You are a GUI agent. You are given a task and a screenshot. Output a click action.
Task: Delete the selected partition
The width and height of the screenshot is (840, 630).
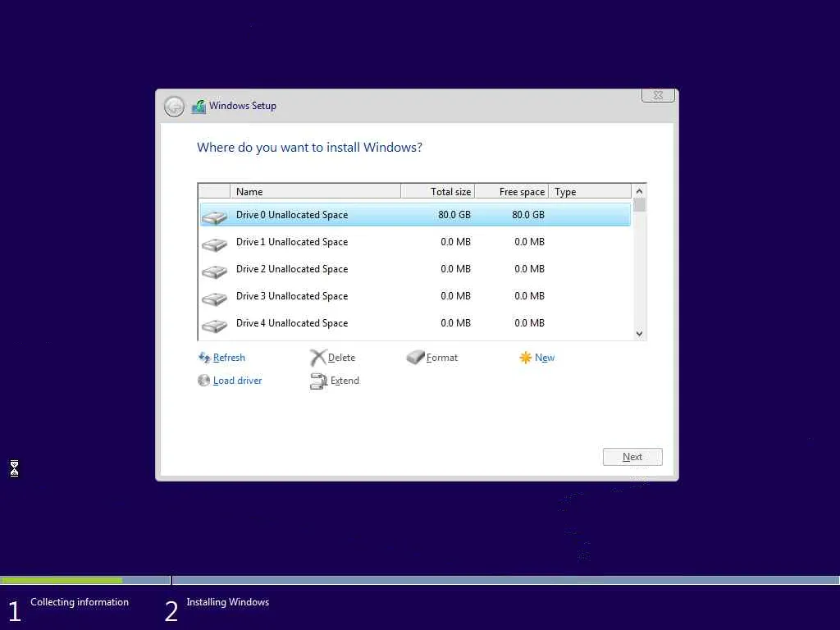click(x=341, y=358)
